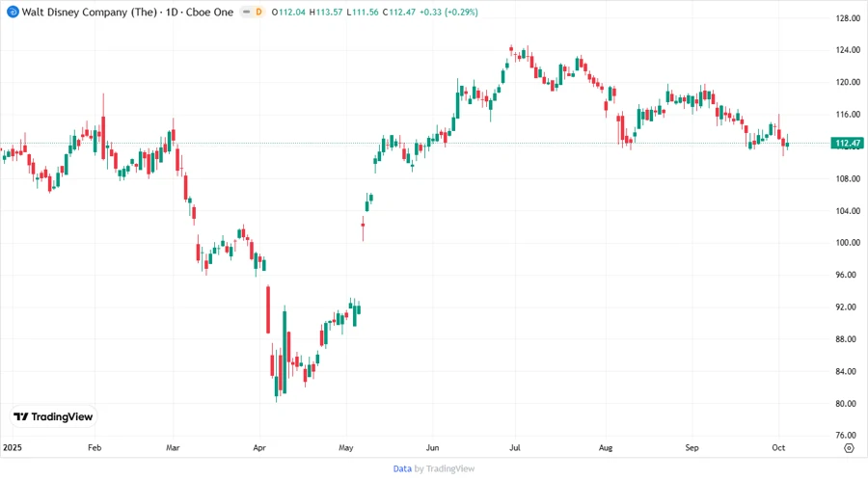
Task: Open chart settings gear icon
Action: (848, 448)
